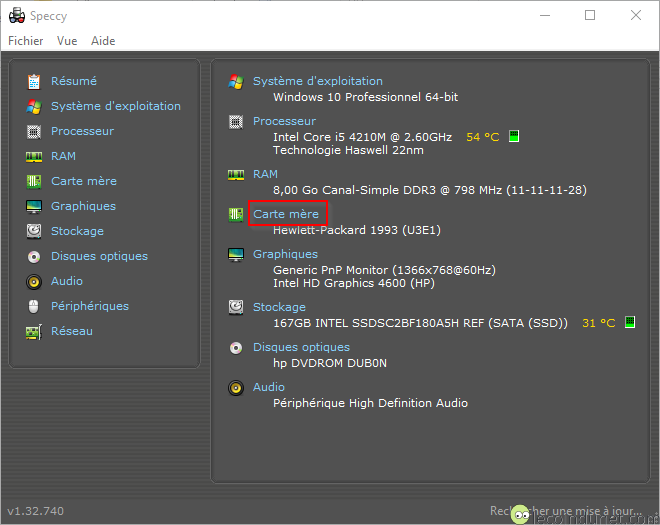The width and height of the screenshot is (660, 525).
Task: Open Graphiques section from sidebar
Action: [83, 206]
